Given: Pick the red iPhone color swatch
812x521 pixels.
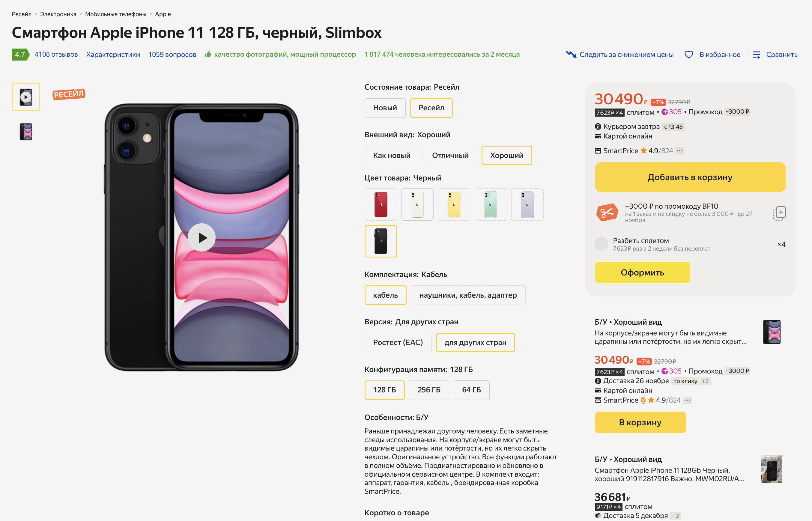Looking at the screenshot, I should [x=381, y=205].
